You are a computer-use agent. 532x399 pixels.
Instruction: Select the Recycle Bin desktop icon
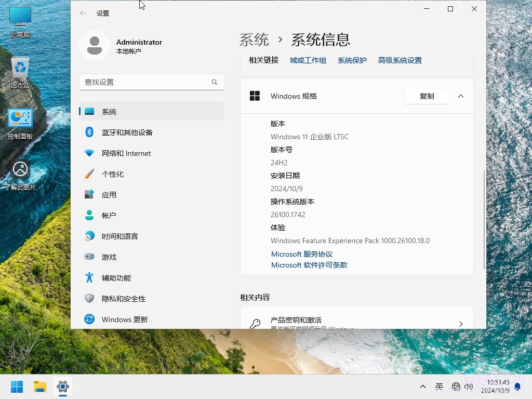[20, 73]
